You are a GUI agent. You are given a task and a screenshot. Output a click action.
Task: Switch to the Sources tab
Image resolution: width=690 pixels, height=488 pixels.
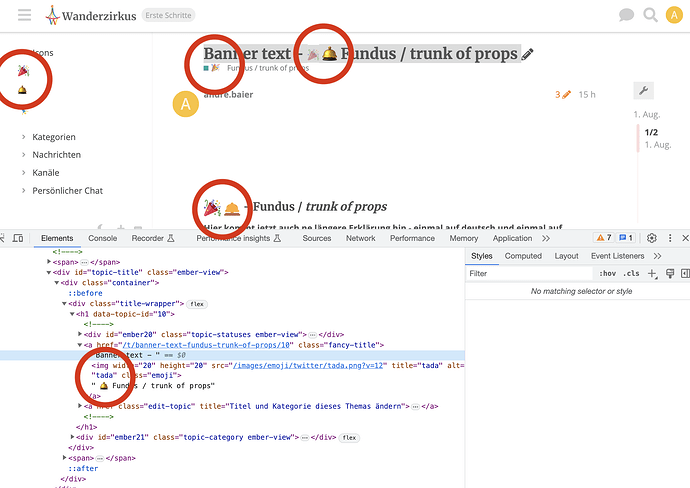point(316,238)
